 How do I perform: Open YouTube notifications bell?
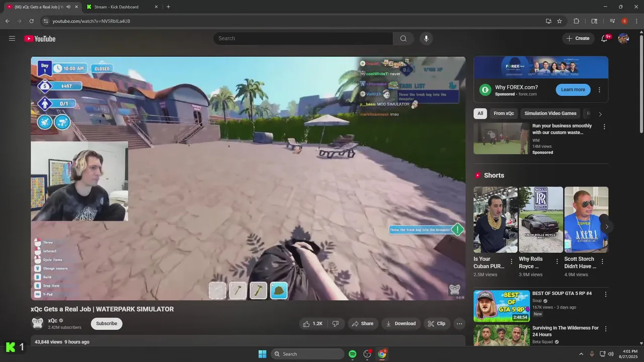(x=605, y=38)
